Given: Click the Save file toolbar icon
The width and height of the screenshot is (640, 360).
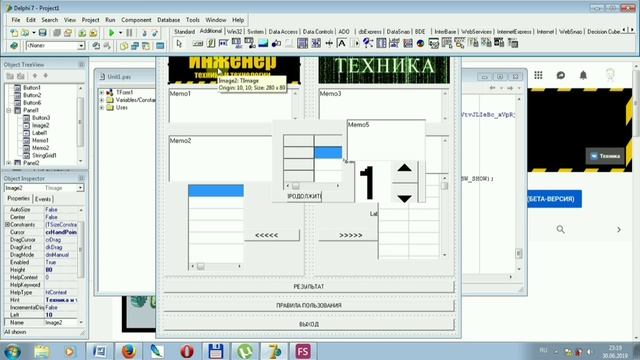Looking at the screenshot, I should (42, 33).
